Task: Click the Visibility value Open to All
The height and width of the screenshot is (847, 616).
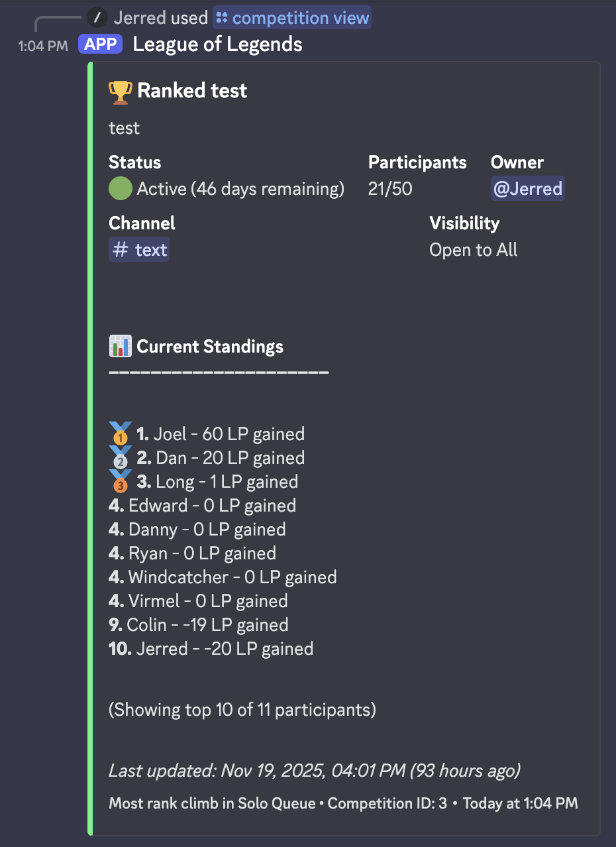Action: pos(473,250)
